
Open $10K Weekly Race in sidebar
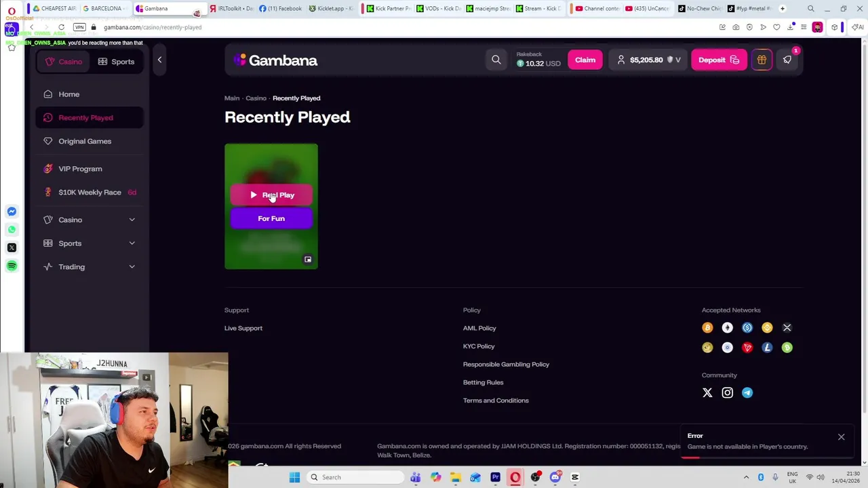(90, 192)
